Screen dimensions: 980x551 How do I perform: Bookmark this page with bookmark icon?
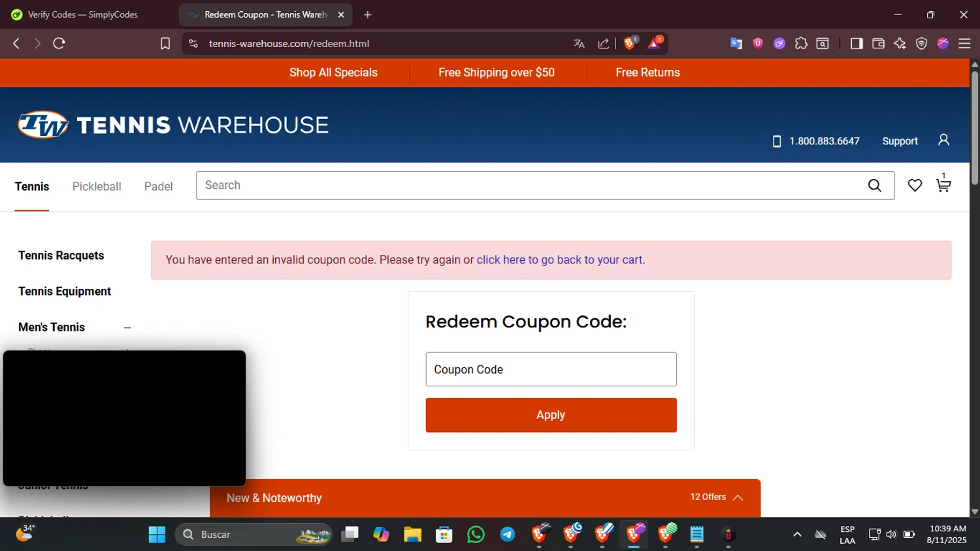tap(165, 43)
